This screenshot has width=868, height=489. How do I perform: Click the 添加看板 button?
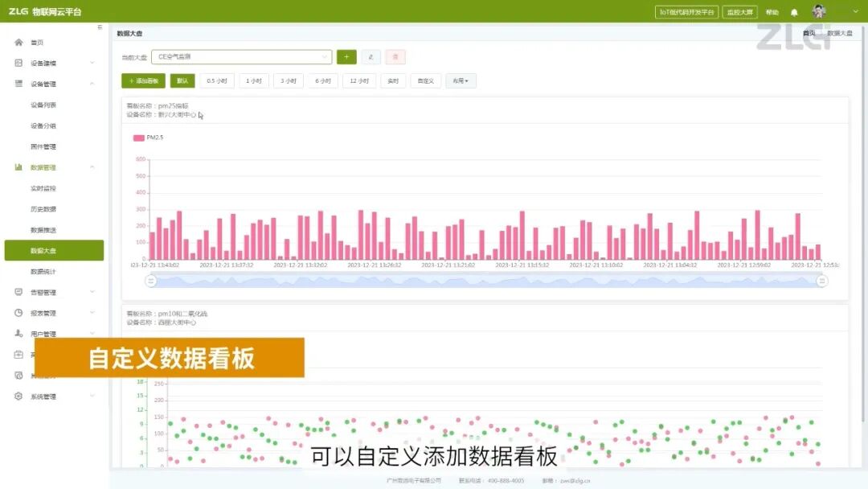[143, 81]
